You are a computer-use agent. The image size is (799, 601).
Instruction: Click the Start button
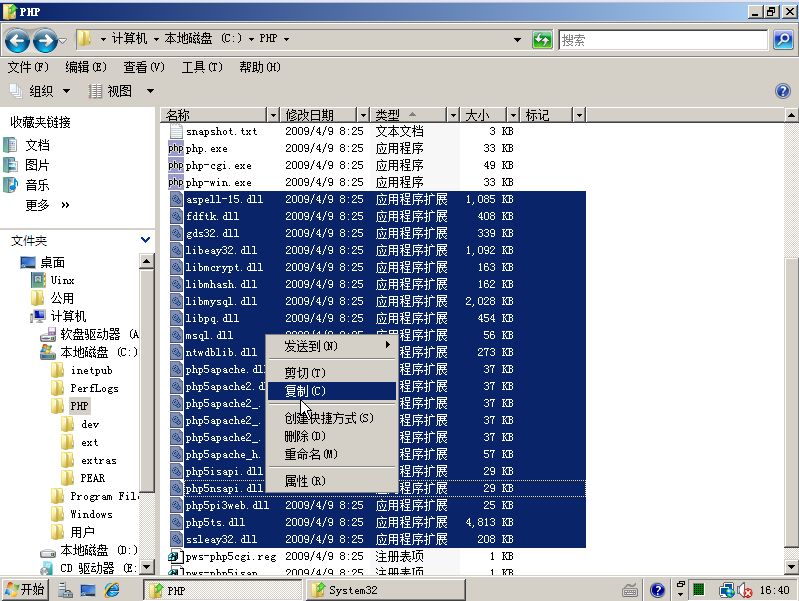pyautogui.click(x=25, y=590)
